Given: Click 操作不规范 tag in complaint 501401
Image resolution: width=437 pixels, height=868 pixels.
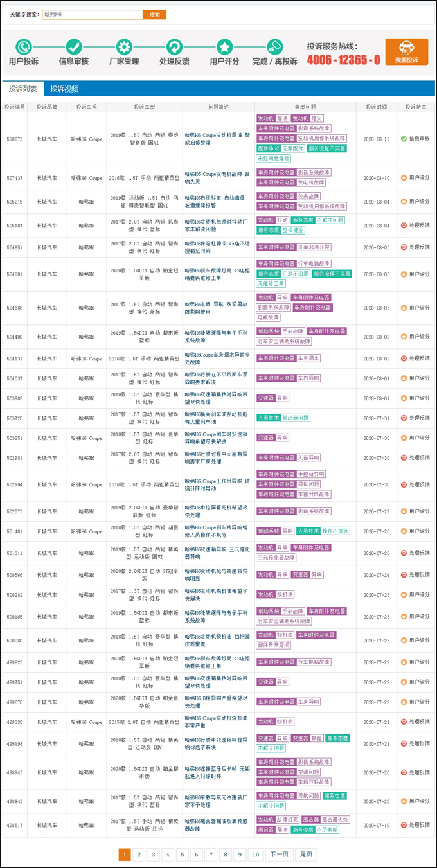Looking at the screenshot, I should pos(335,531).
